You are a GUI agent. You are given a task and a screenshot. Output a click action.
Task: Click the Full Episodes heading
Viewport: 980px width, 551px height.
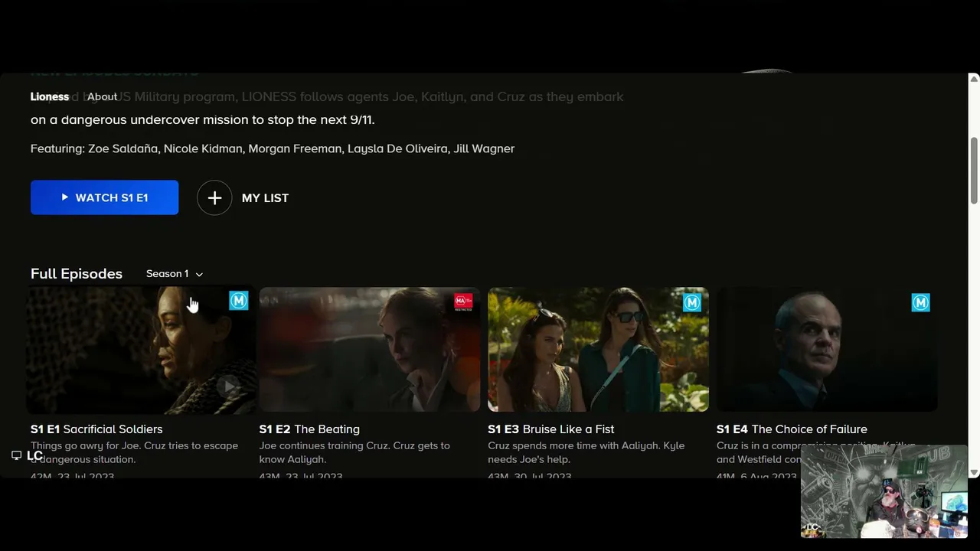coord(77,274)
